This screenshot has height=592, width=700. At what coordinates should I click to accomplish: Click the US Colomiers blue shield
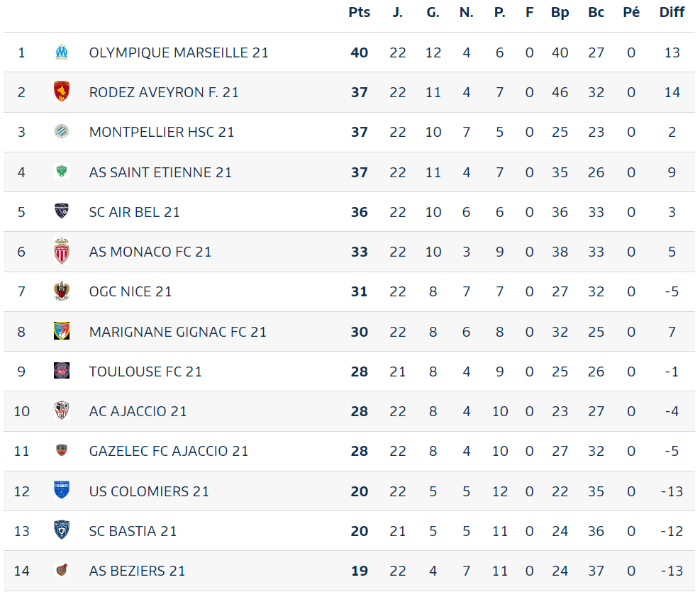[62, 490]
